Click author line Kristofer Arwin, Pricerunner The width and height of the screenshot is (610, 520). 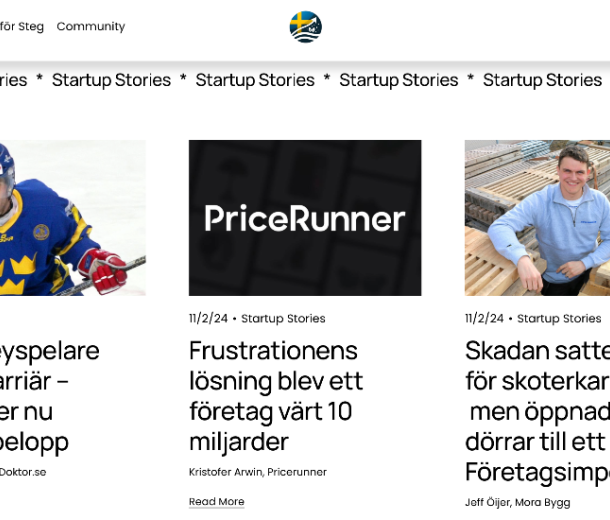(258, 472)
